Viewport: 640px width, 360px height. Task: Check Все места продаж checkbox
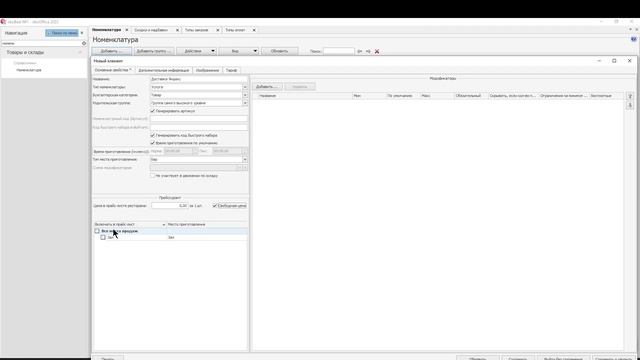coord(97,231)
